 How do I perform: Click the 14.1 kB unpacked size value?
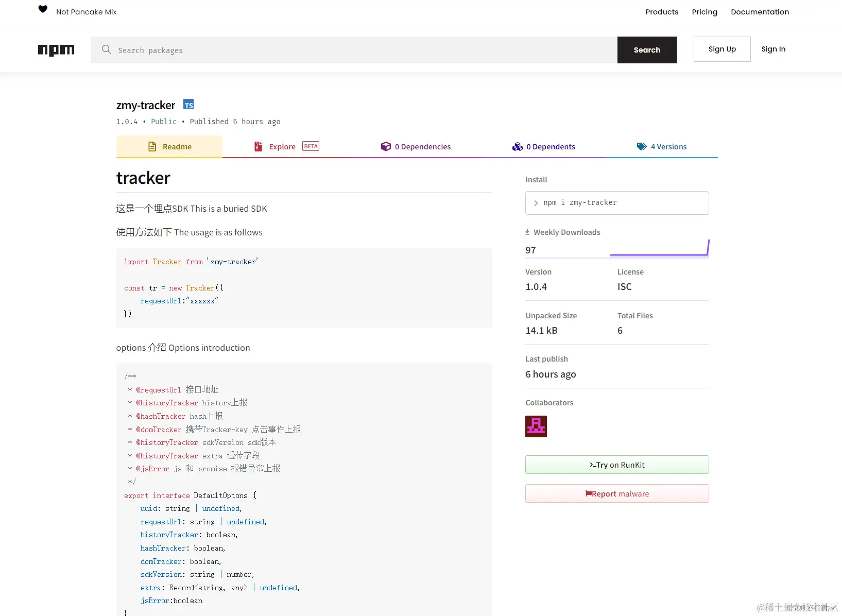pyautogui.click(x=541, y=331)
